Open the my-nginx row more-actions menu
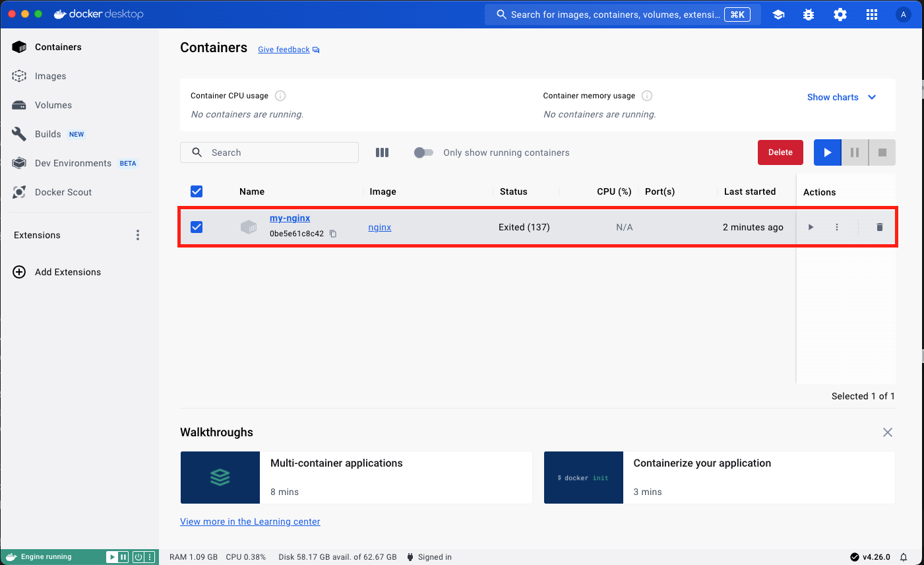924x565 pixels. [x=837, y=227]
